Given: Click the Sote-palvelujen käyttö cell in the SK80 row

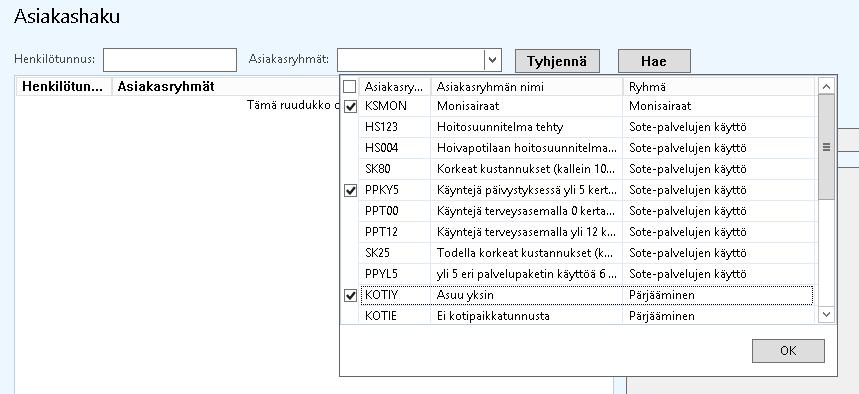Looking at the screenshot, I should 719,169.
